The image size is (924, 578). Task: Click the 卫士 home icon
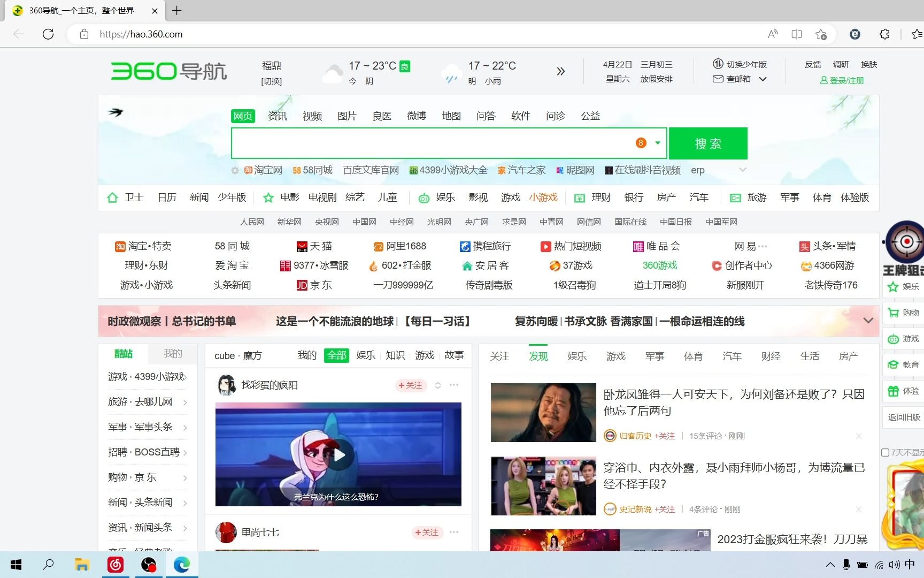click(x=112, y=197)
